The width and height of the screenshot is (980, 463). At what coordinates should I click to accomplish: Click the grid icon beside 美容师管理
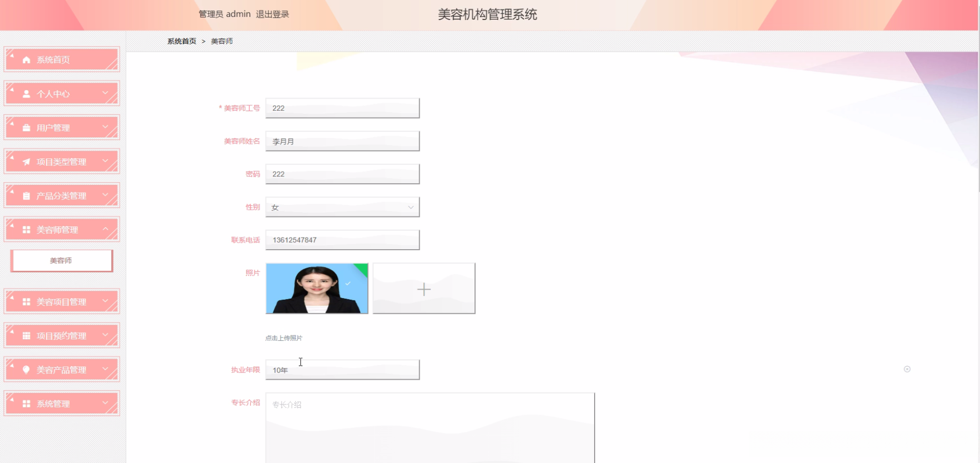[26, 230]
